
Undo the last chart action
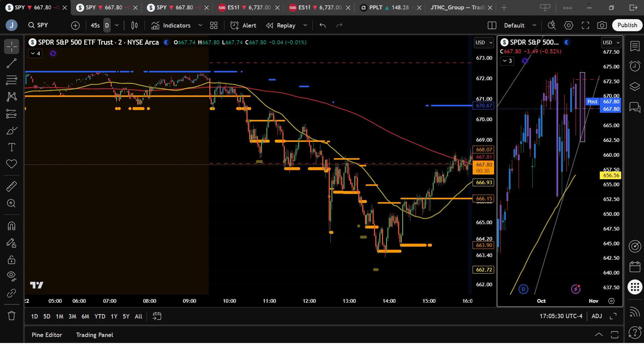(323, 25)
